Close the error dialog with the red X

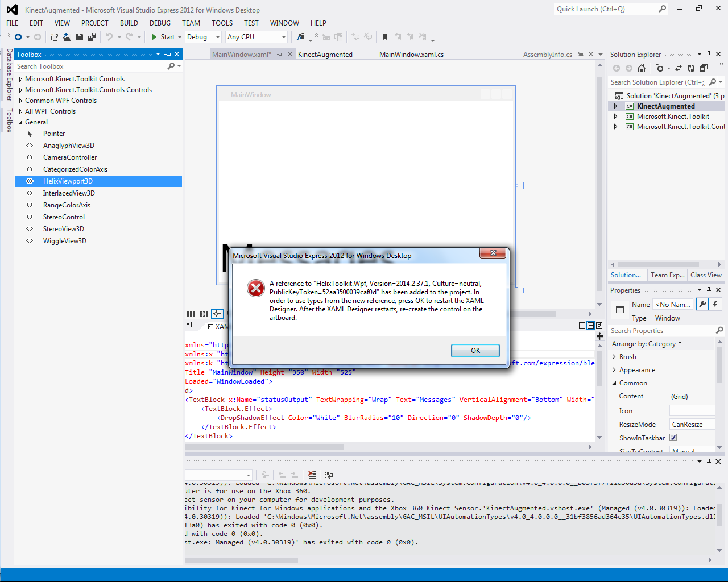493,253
